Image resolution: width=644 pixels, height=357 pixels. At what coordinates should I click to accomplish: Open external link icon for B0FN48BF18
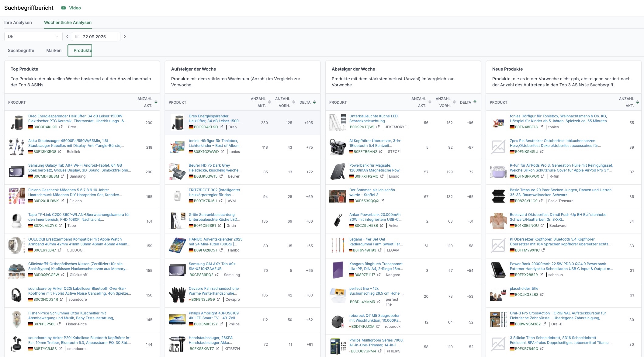coord(541,127)
